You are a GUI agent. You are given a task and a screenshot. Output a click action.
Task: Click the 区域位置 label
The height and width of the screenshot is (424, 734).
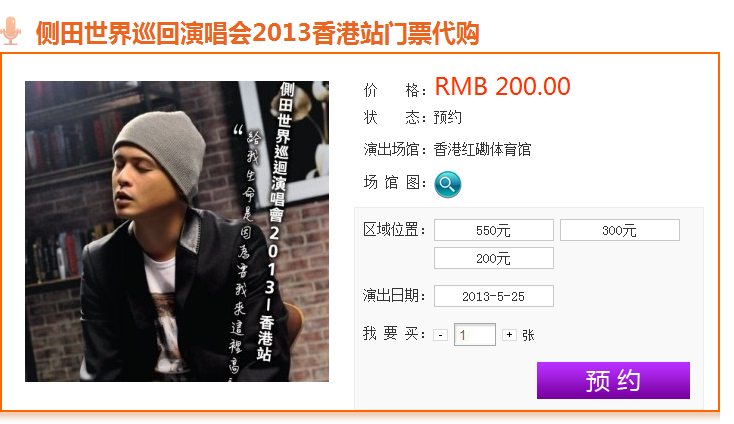pos(395,230)
